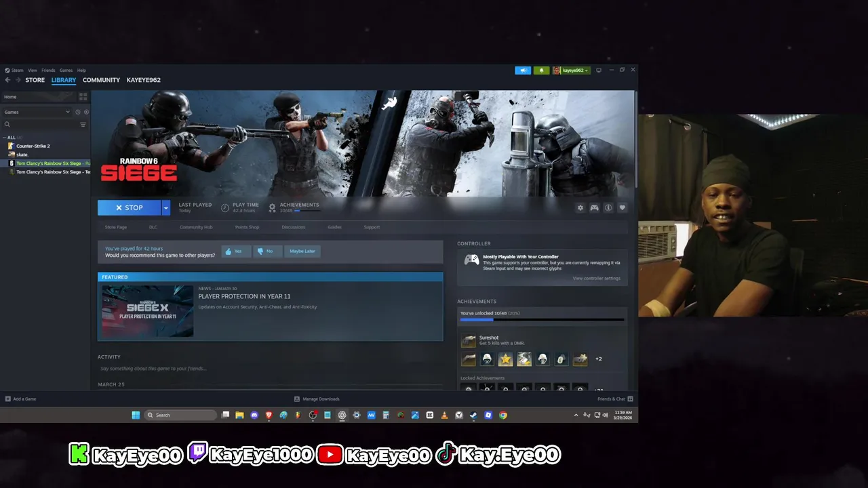Toggle ready-to-play filter icon in sidebar
The image size is (868, 488).
click(x=86, y=112)
